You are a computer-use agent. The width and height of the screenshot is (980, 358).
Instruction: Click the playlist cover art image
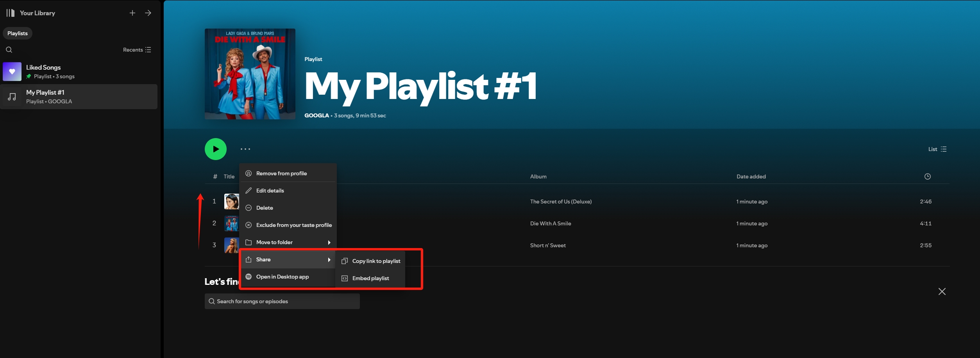click(250, 74)
